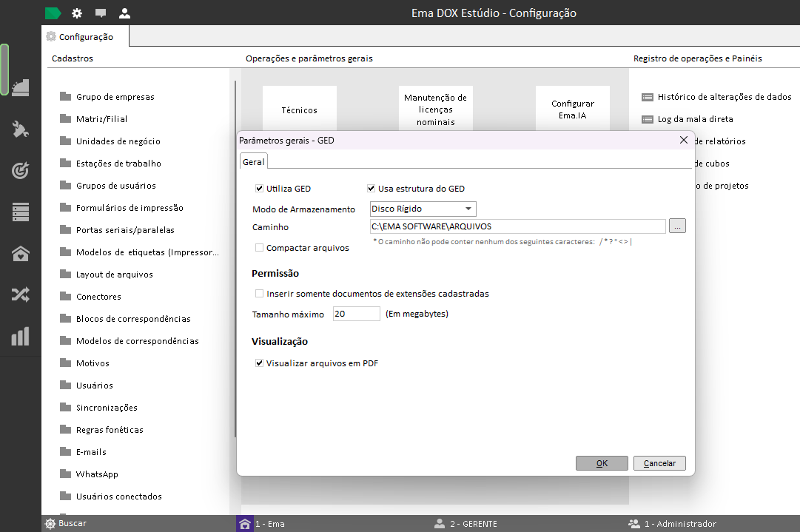Screen dimensions: 800x532
Task: Open Configurar Ema.IA tile
Action: point(573,110)
